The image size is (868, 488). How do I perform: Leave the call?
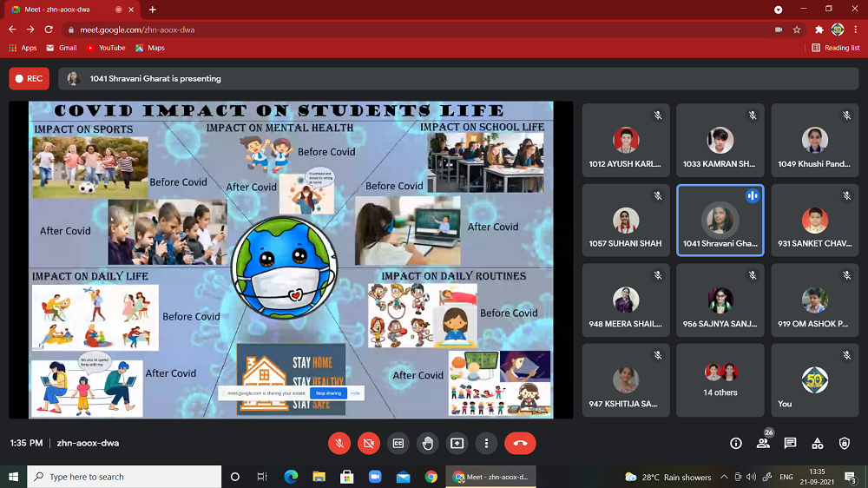520,443
